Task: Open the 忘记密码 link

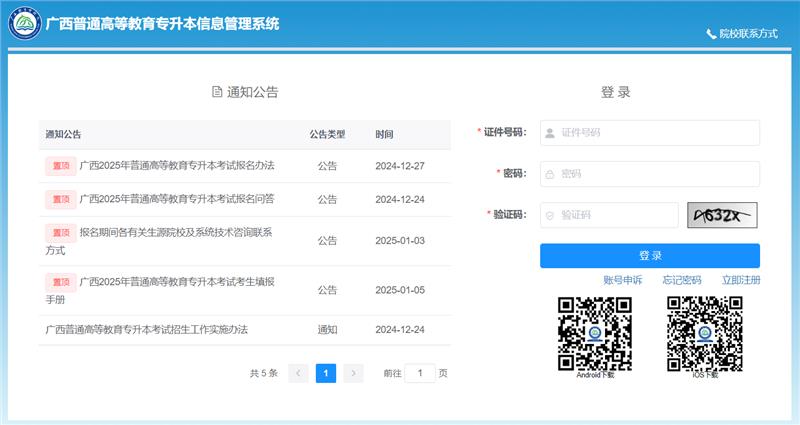Action: pos(682,280)
